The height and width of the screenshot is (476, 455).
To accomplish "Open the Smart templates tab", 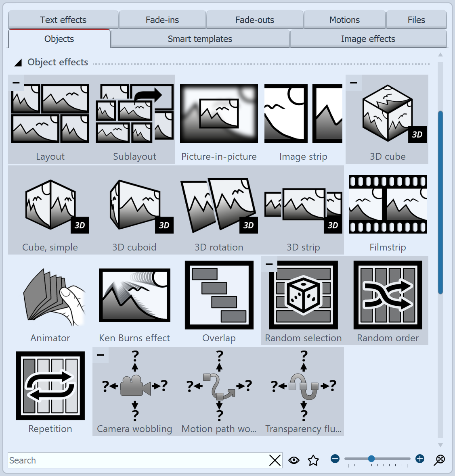I will tap(200, 39).
